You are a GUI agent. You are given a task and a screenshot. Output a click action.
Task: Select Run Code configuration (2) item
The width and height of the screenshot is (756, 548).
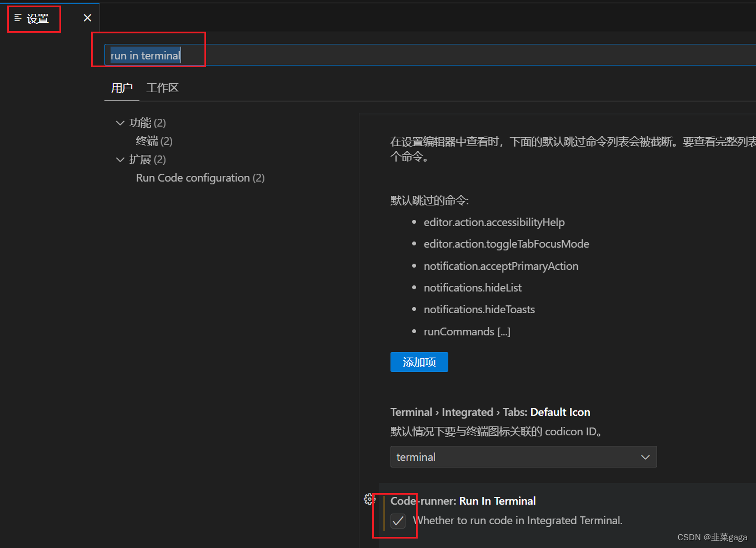point(201,178)
